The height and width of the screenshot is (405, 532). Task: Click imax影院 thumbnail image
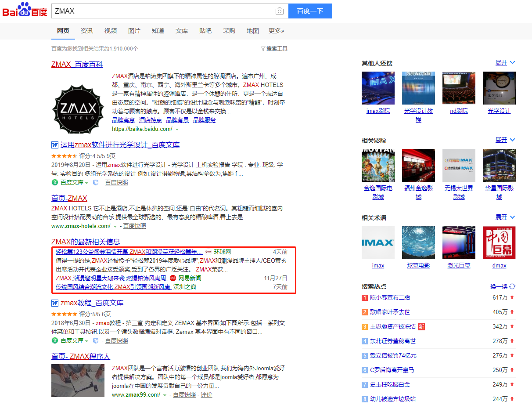tap(378, 88)
